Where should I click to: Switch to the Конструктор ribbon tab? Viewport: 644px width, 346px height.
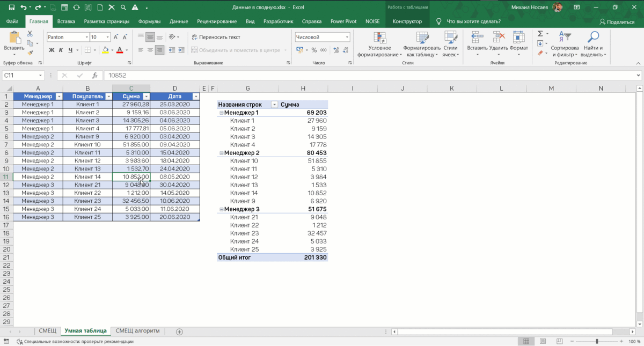click(407, 21)
